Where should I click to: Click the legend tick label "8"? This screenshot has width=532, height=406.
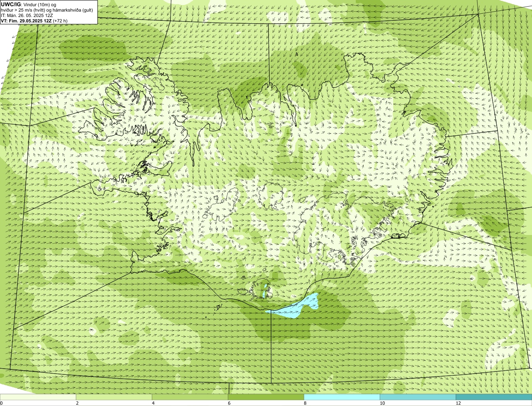pyautogui.click(x=305, y=403)
